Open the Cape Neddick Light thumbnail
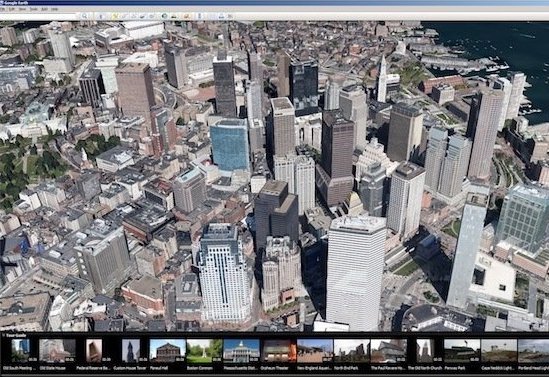The width and height of the screenshot is (549, 377). 499,350
